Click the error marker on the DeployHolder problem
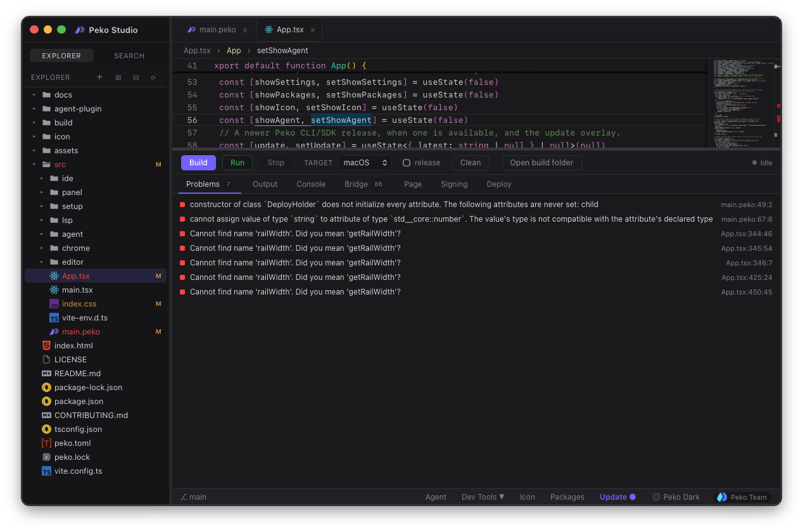Screen dimensions: 803x532 click(182, 205)
